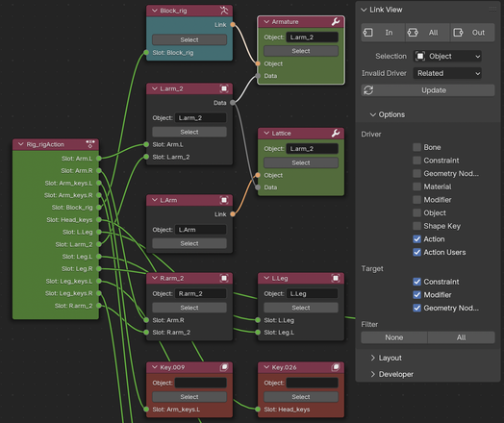This screenshot has height=423, width=504.
Task: Disable the Target Modifier checkbox
Action: tap(416, 294)
